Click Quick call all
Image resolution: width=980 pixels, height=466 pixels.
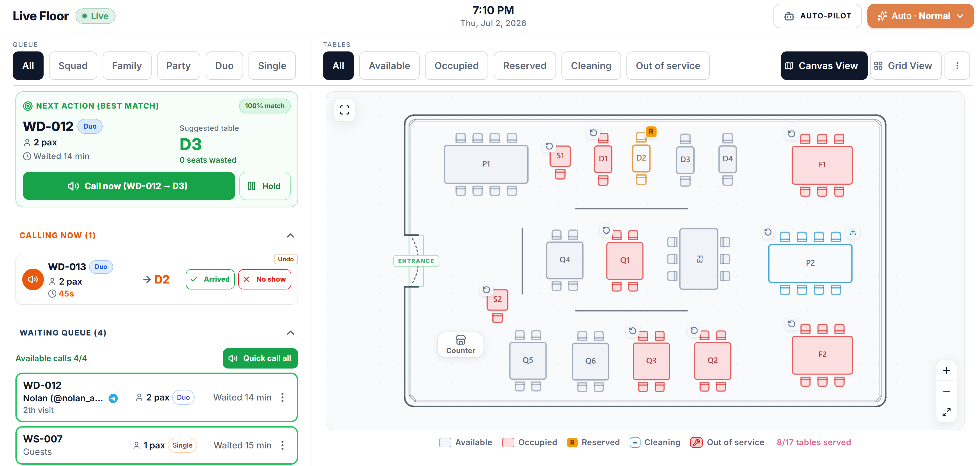[260, 358]
